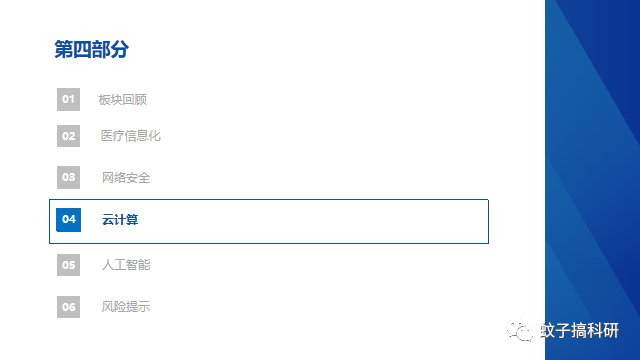The height and width of the screenshot is (360, 640).
Task: Select the 风险提示 agenda item
Action: (126, 307)
